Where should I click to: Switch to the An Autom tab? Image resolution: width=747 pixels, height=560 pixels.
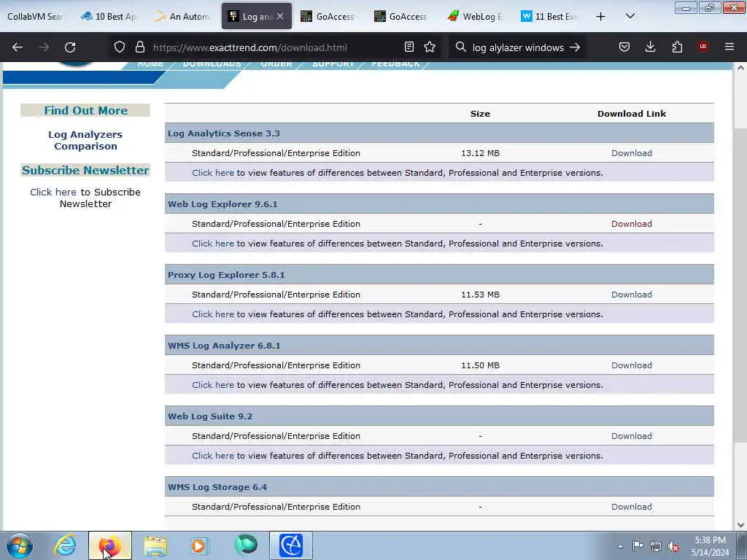pos(183,16)
